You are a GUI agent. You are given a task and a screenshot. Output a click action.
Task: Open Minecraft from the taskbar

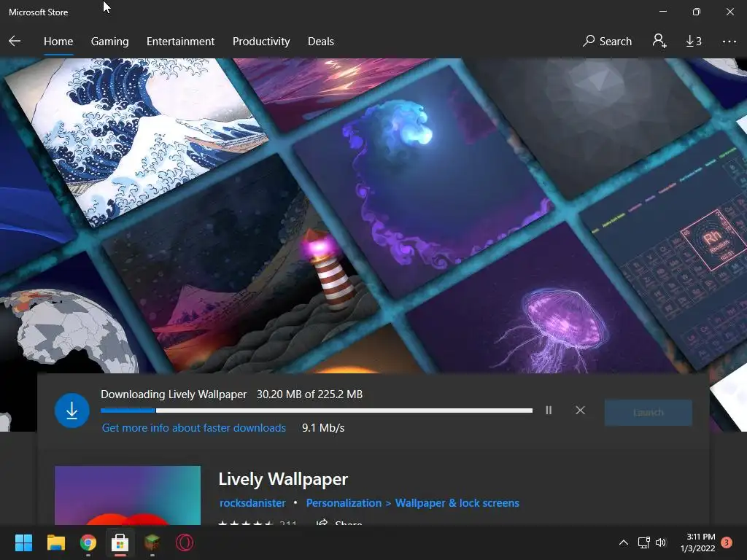152,542
